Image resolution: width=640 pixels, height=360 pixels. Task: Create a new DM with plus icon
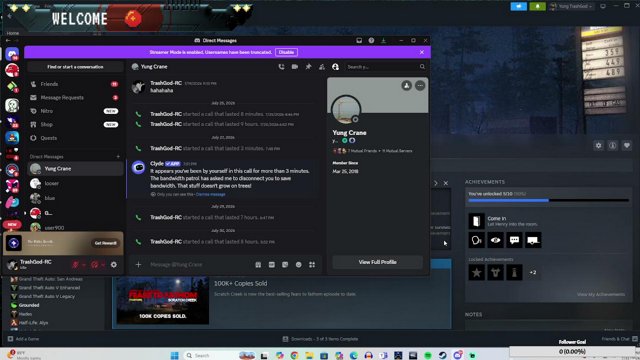tap(118, 156)
